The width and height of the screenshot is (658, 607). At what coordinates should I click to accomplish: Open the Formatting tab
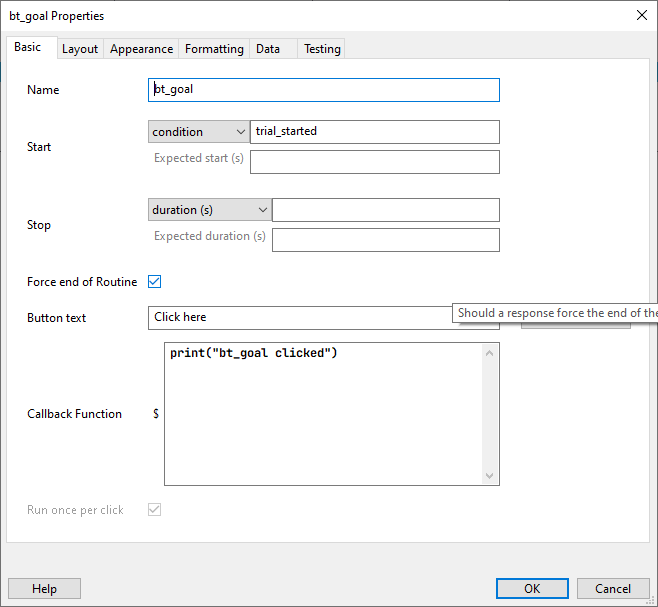coord(214,49)
